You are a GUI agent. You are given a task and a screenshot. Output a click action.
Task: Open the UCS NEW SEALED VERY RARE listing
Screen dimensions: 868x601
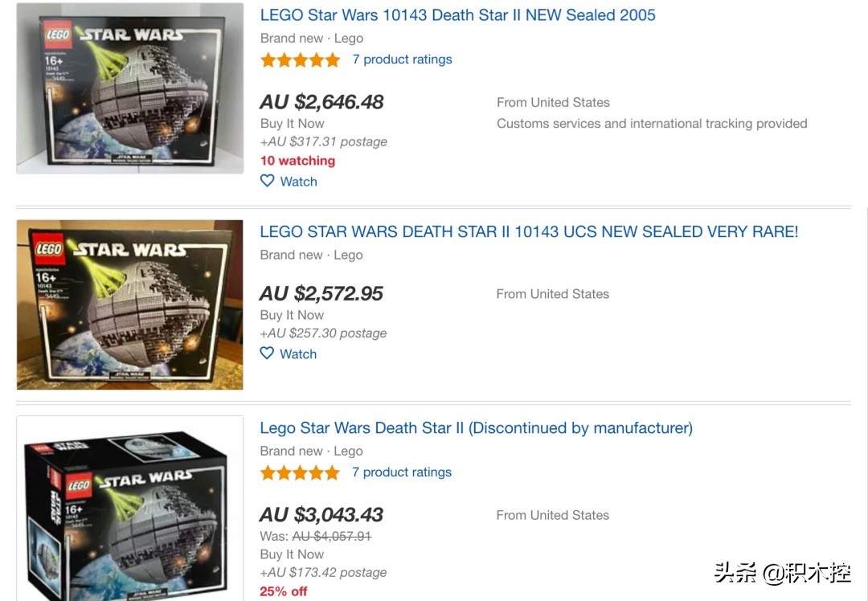point(529,232)
